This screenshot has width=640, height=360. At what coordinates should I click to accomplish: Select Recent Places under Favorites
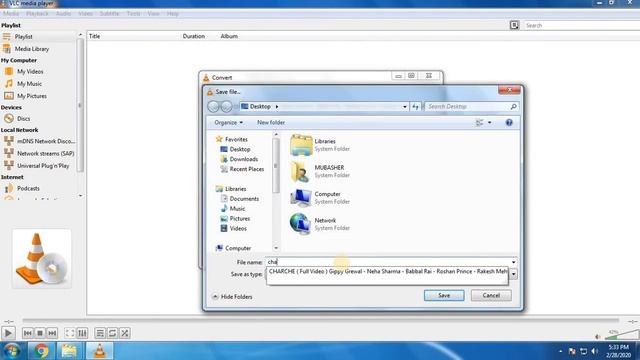coord(247,169)
